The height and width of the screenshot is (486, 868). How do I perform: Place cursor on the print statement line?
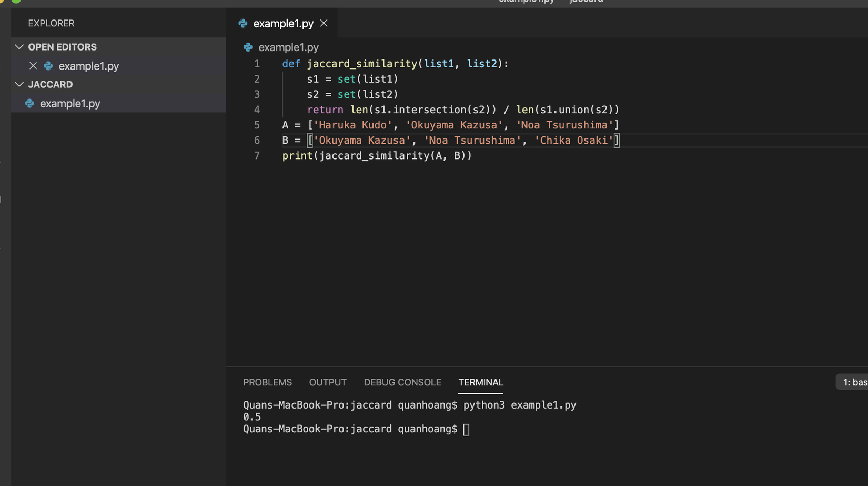tap(377, 156)
